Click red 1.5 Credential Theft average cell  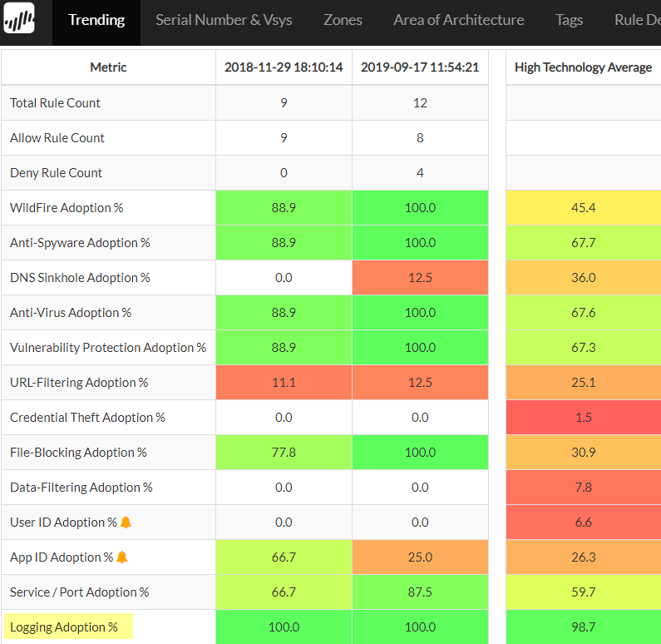coord(583,418)
